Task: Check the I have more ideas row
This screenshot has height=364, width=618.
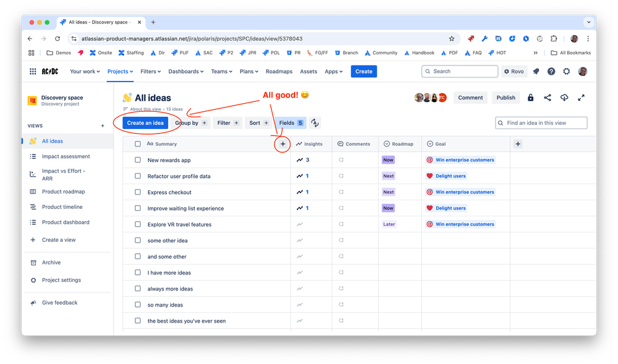Action: pyautogui.click(x=137, y=273)
